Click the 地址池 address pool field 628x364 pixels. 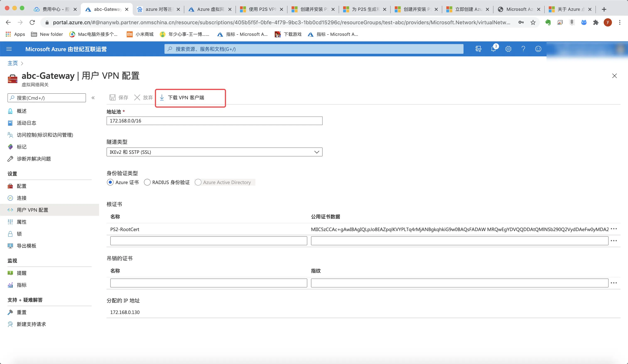tap(214, 121)
